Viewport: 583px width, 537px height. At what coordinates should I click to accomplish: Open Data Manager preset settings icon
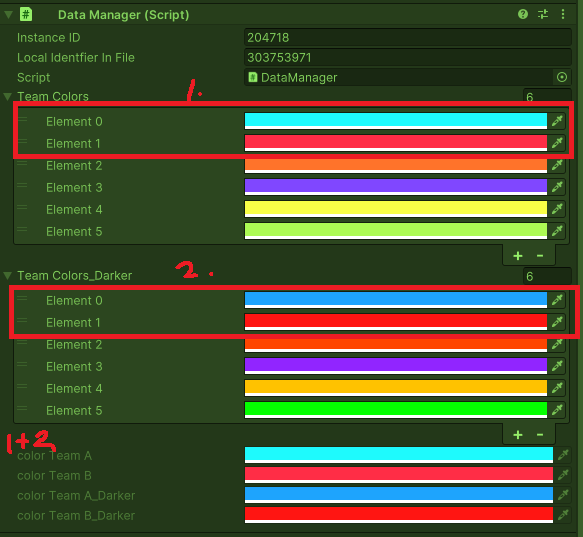543,15
